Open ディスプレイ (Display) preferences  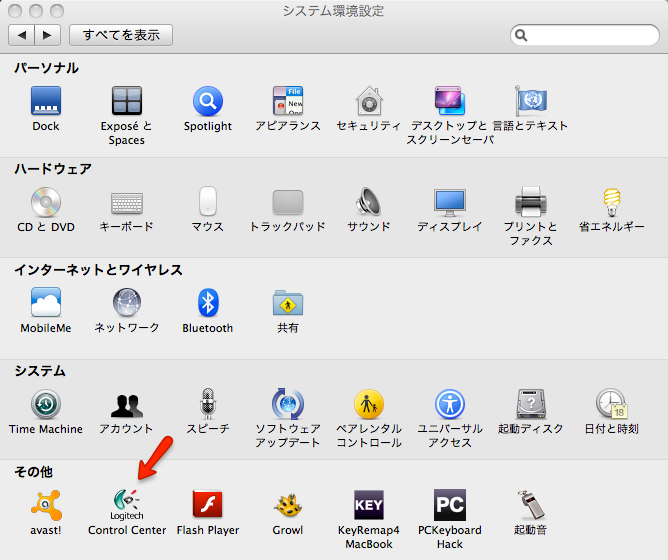point(450,202)
